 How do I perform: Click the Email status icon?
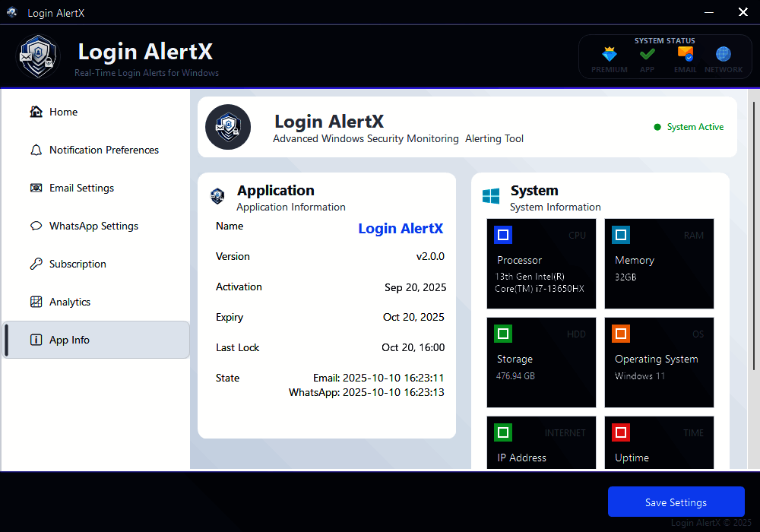(x=685, y=55)
